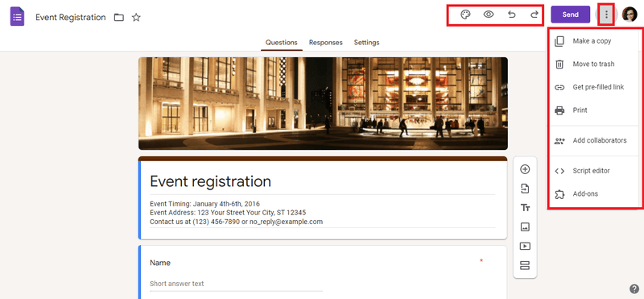Image resolution: width=644 pixels, height=299 pixels.
Task: Select the Name question title
Action: [x=160, y=263]
